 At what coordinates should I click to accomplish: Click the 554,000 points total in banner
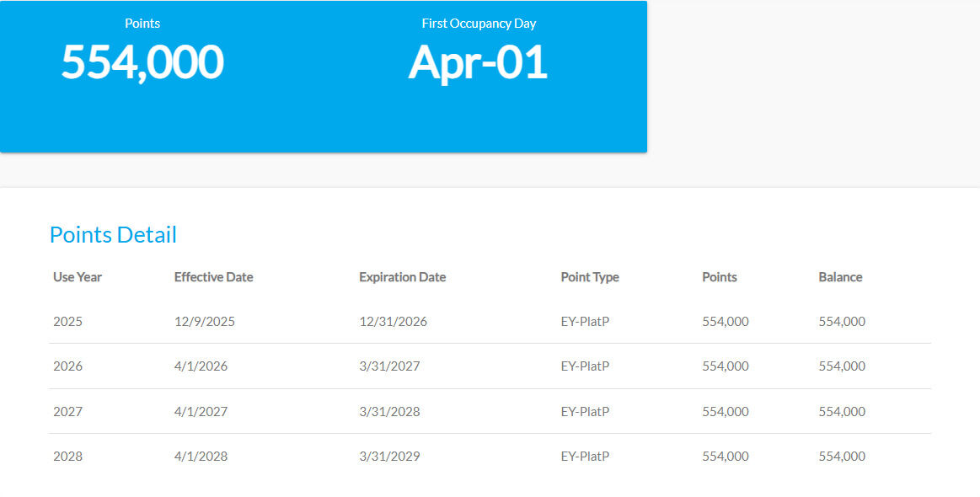[142, 61]
